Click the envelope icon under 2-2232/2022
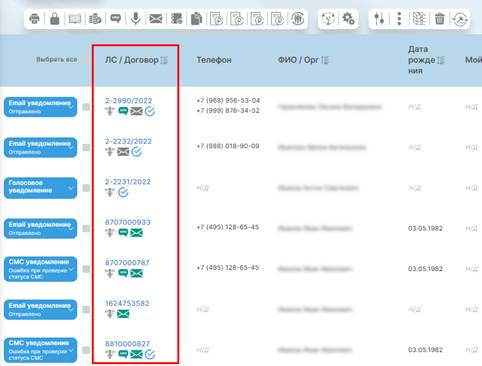Image resolution: width=482 pixels, height=366 pixels. pos(123,152)
